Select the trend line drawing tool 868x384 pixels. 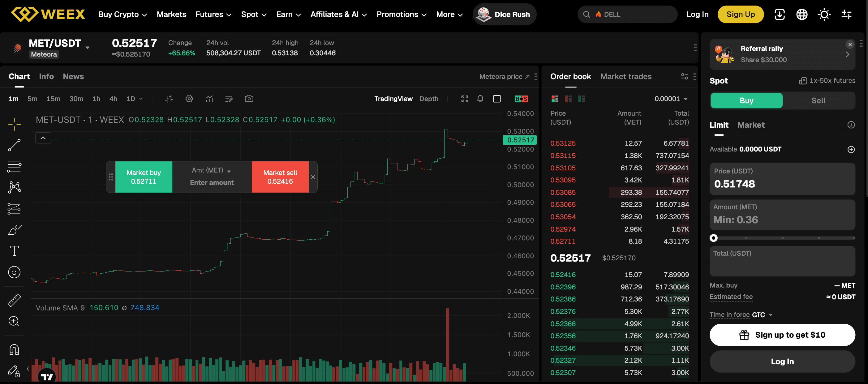point(15,145)
